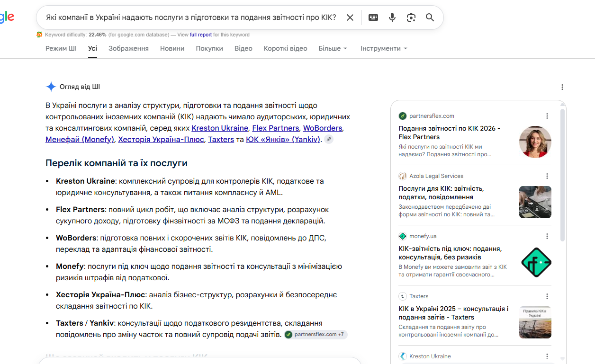Switch to Режим ШІ tab
595x364 pixels.
[x=61, y=48]
